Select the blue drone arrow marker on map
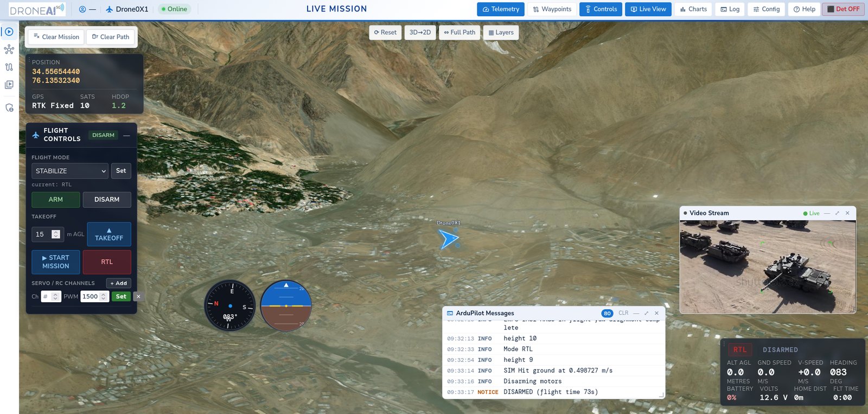 click(448, 238)
